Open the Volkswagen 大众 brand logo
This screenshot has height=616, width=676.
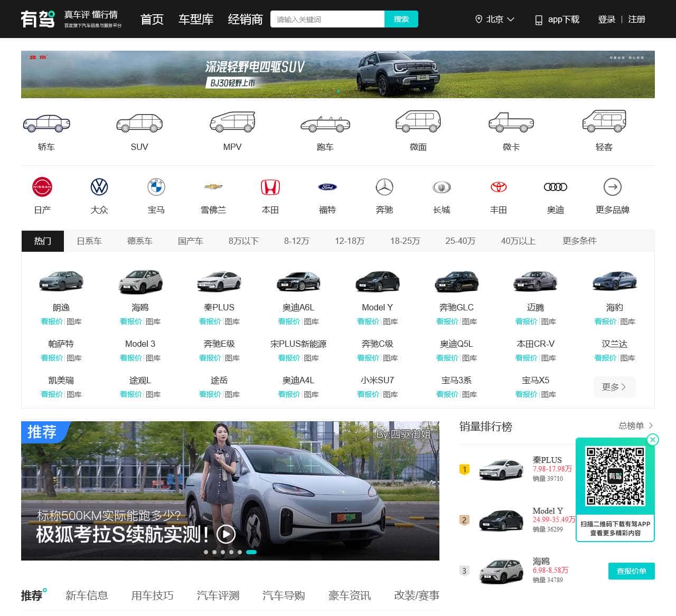pos(99,187)
